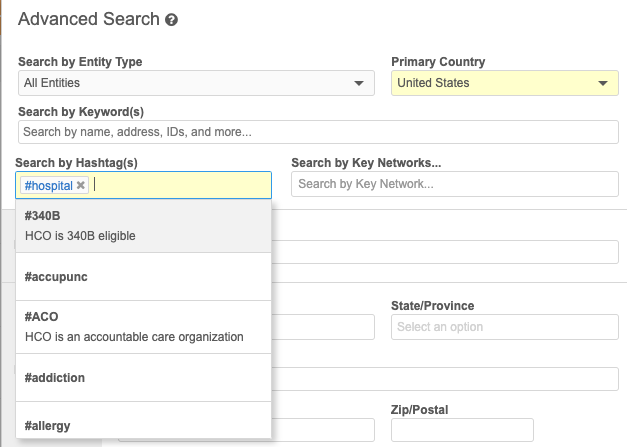Choose the #340B hashtag option
627x447 pixels.
tap(143, 226)
